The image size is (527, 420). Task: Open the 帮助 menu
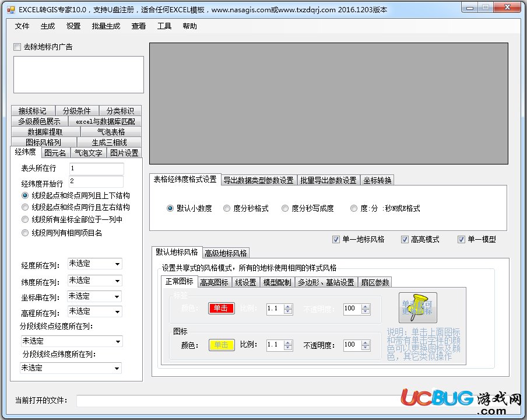(190, 26)
